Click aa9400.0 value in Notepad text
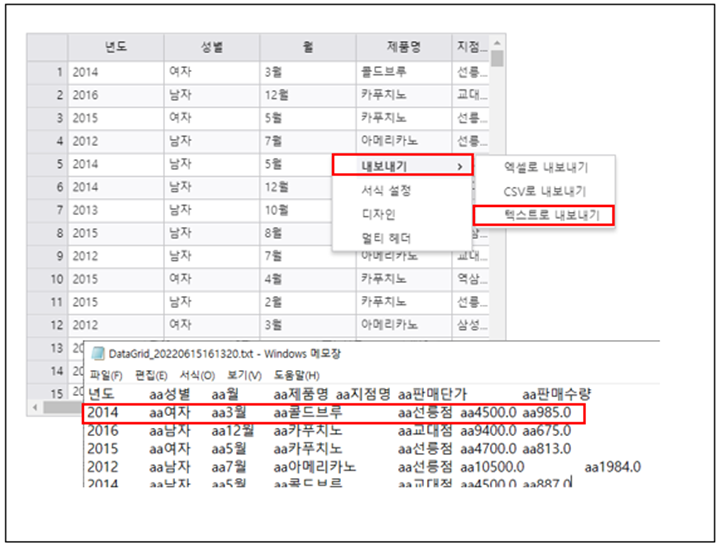Image resolution: width=719 pixels, height=545 pixels. tap(488, 431)
